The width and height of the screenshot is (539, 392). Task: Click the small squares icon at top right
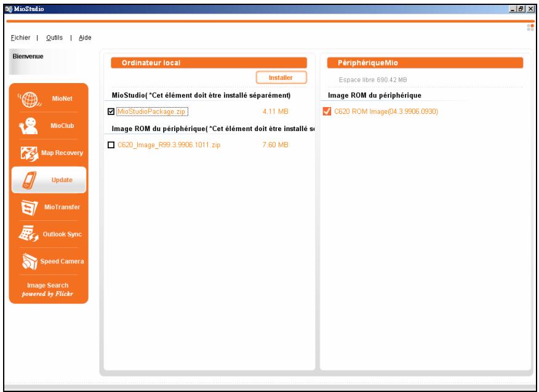click(530, 27)
